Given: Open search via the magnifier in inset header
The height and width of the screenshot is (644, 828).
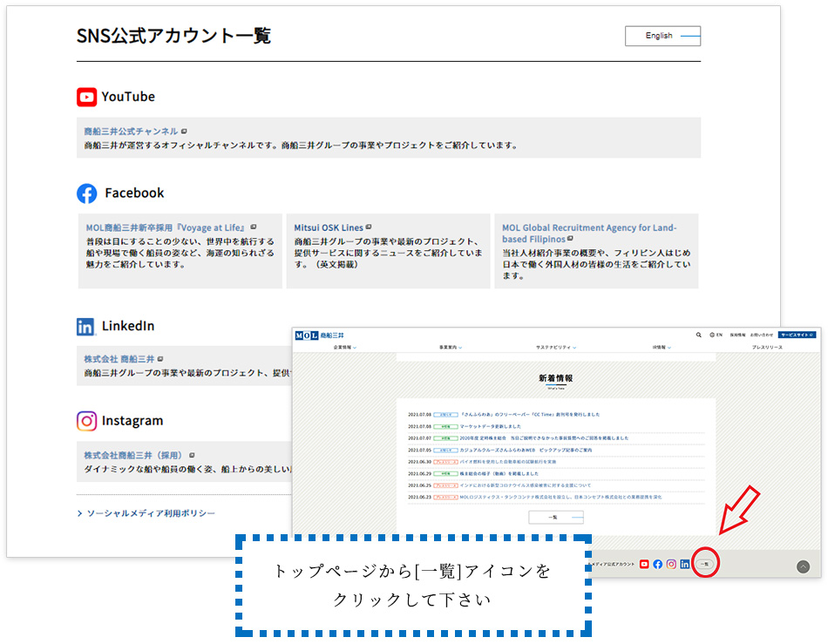Looking at the screenshot, I should click(699, 335).
